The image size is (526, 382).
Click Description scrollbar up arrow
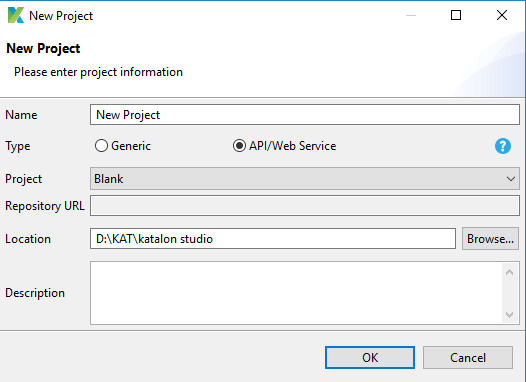click(510, 272)
